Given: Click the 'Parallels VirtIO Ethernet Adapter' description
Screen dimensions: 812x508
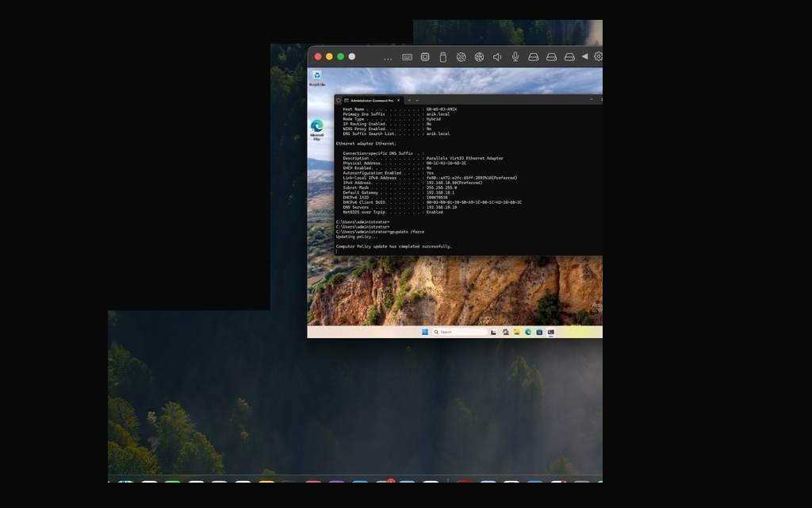Looking at the screenshot, I should click(x=465, y=158).
